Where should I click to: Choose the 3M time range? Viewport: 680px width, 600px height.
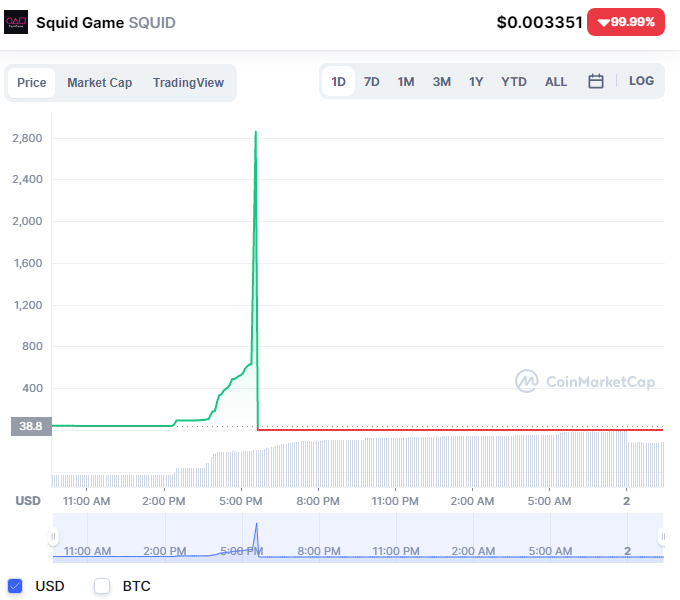(x=441, y=82)
